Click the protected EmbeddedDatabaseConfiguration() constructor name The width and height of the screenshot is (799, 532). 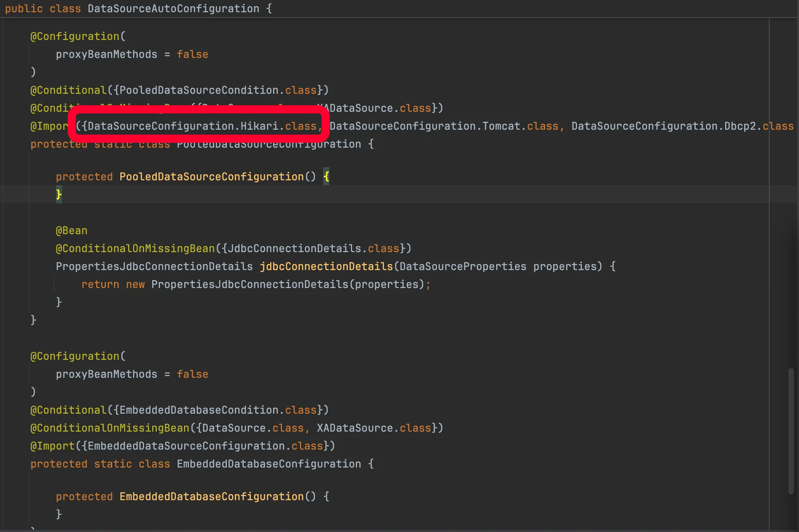(211, 497)
